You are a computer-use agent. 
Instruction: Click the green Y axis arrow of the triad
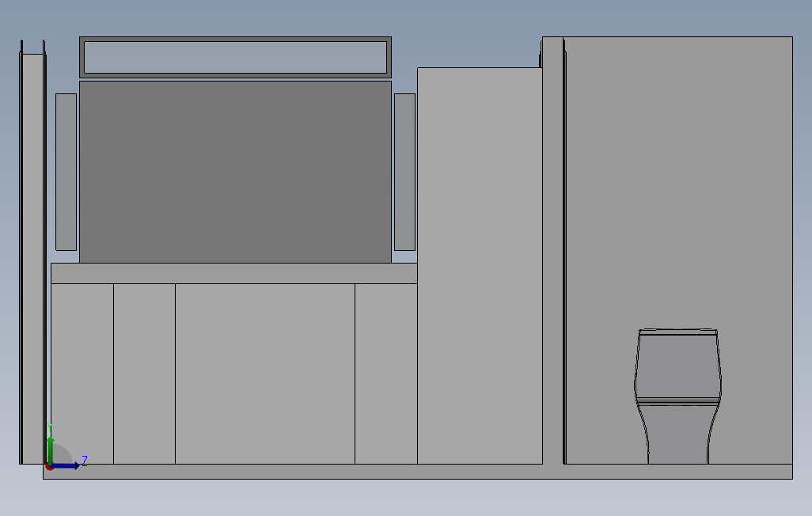pyautogui.click(x=50, y=450)
